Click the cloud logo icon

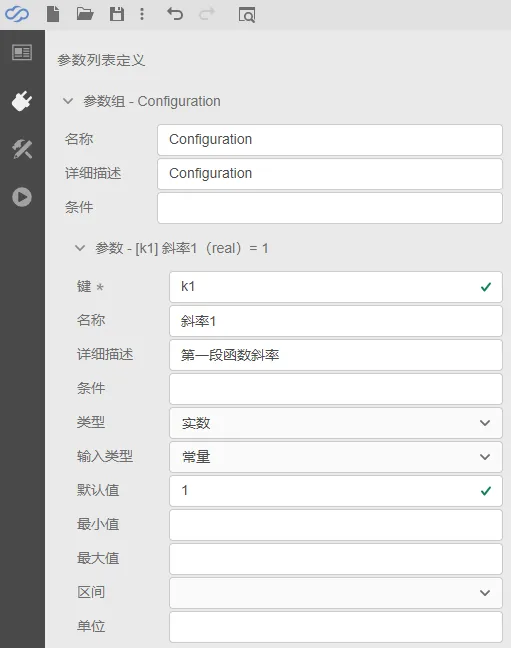17,14
